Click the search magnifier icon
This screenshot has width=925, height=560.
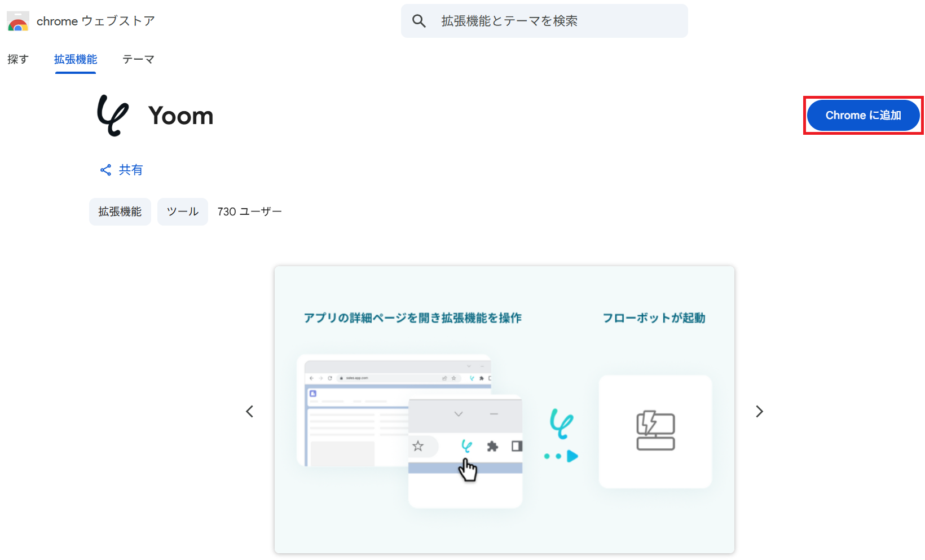click(x=419, y=21)
